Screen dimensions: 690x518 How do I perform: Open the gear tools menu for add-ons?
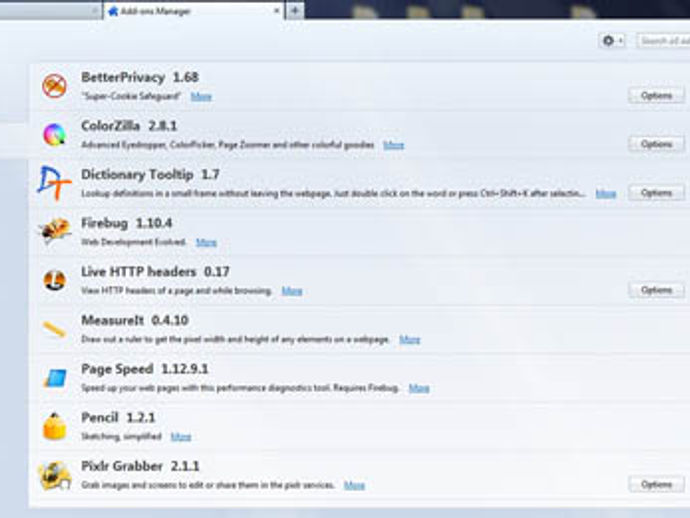[x=613, y=41]
